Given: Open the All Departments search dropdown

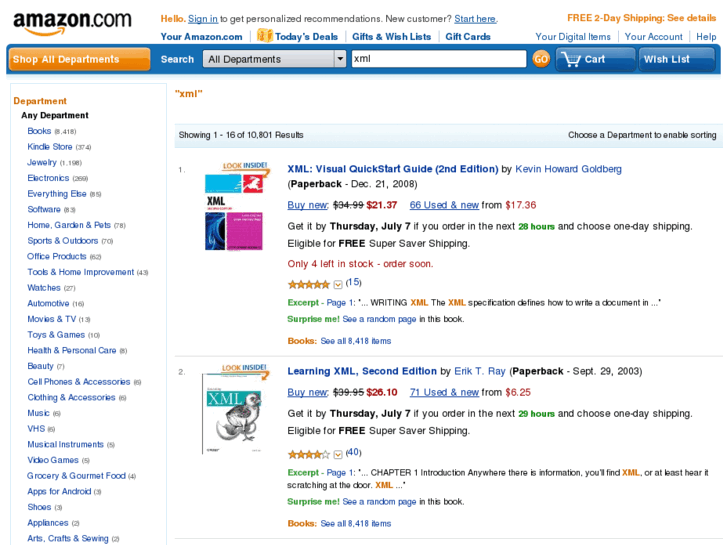Looking at the screenshot, I should pos(274,59).
